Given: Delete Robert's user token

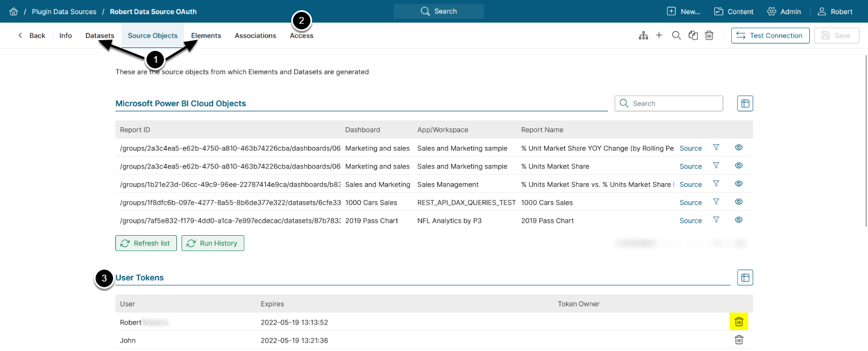Looking at the screenshot, I should 739,322.
